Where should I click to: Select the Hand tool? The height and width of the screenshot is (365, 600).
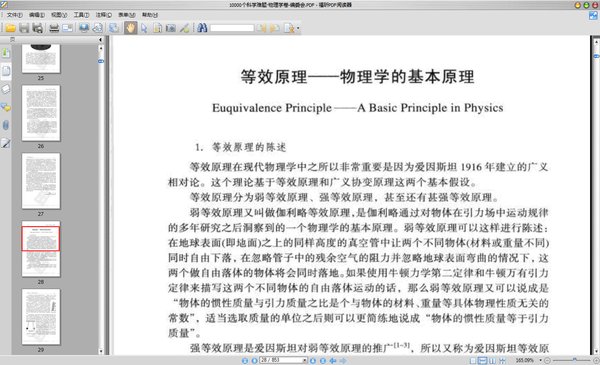(130, 28)
